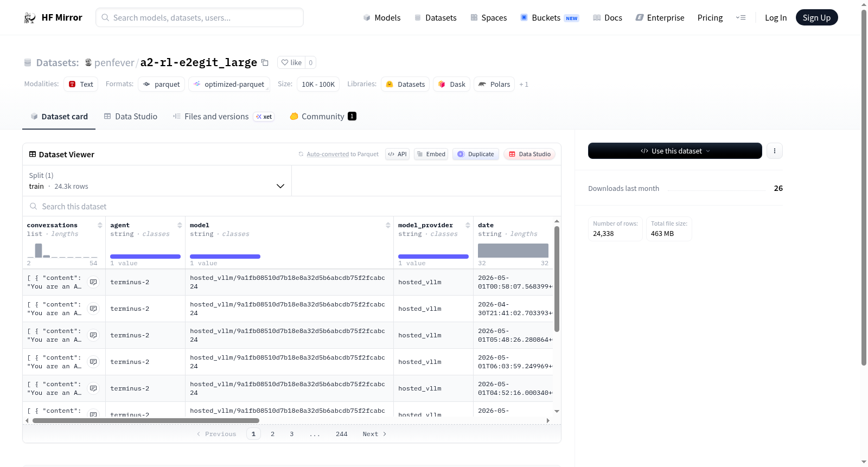The width and height of the screenshot is (868, 467).
Task: Select the first row terminus-2 agent cell
Action: [145, 282]
